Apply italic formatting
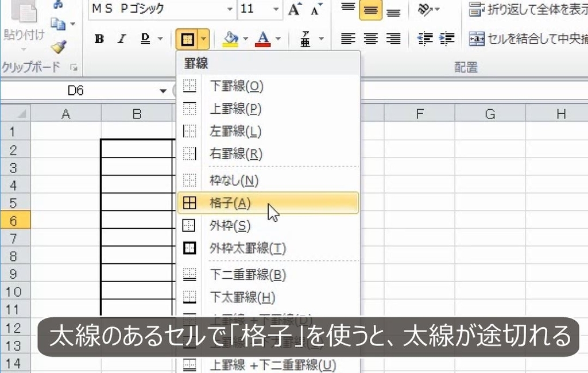Viewport: 588px width, 373px height. (x=121, y=39)
